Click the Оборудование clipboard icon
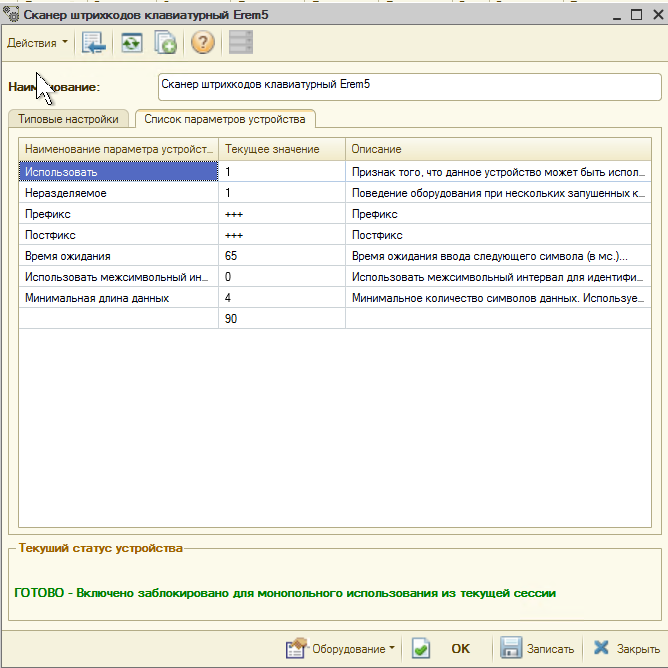Image resolution: width=668 pixels, height=668 pixels. [x=296, y=648]
